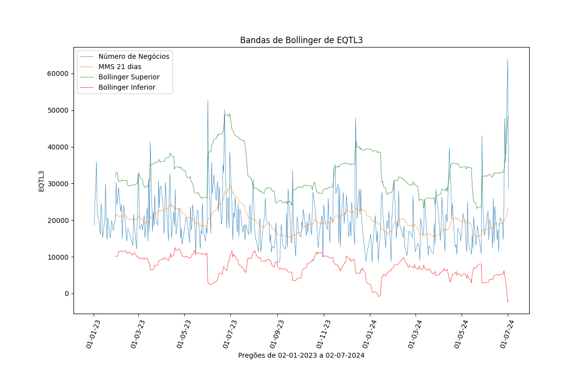Click the x-axis date label "01-01-23"
Image resolution: width=588 pixels, height=392 pixels.
(93, 334)
